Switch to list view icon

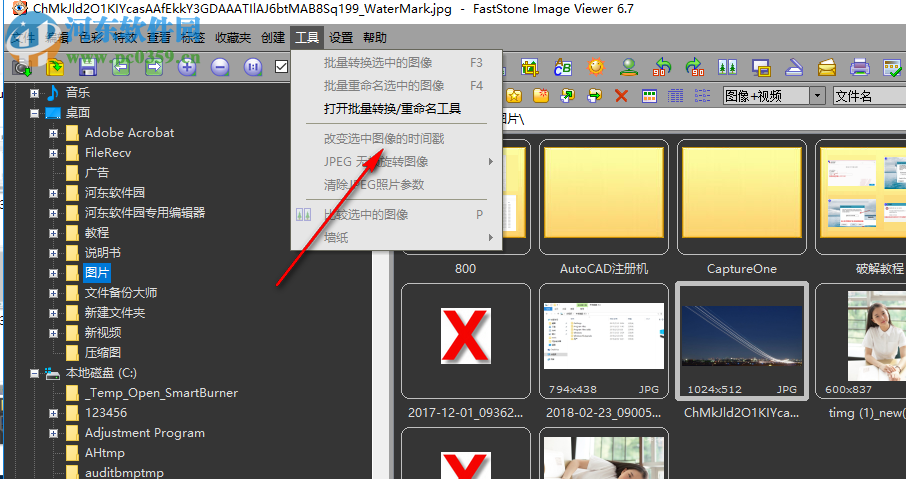[703, 95]
